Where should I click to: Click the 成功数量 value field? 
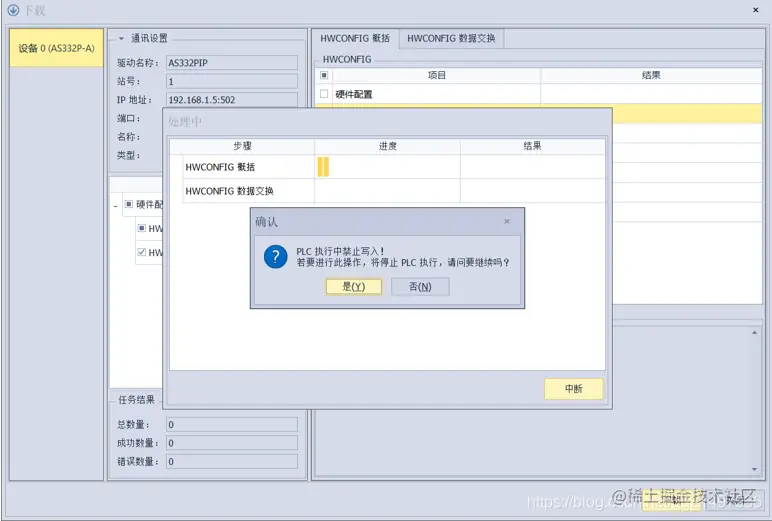click(232, 443)
